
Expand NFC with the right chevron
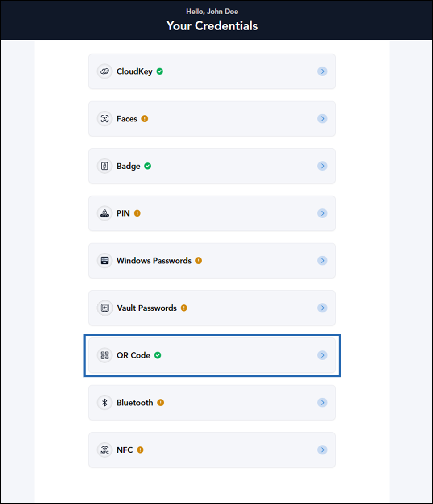click(x=322, y=450)
